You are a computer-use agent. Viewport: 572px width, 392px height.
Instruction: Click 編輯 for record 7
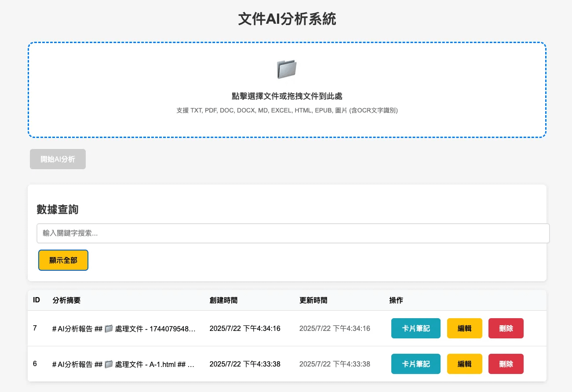[464, 328]
